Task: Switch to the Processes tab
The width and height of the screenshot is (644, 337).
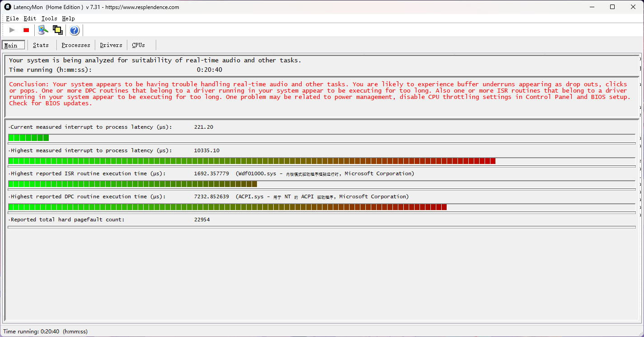Action: tap(76, 45)
